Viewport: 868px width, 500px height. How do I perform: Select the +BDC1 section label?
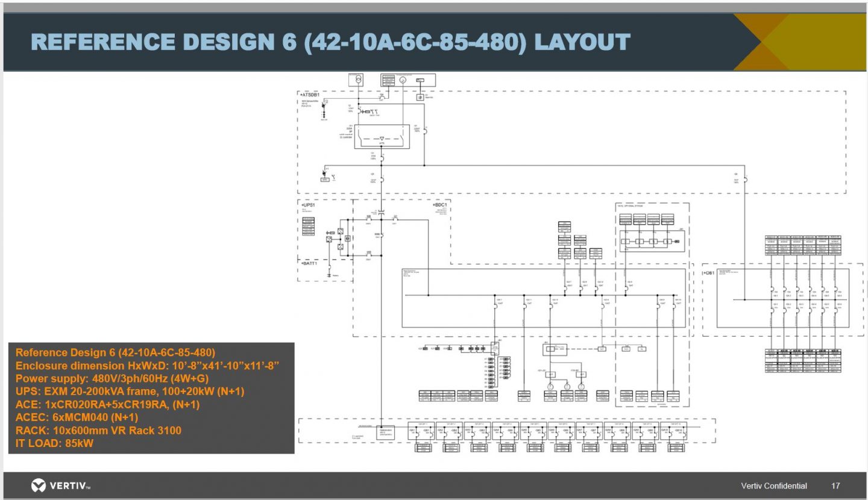[441, 205]
